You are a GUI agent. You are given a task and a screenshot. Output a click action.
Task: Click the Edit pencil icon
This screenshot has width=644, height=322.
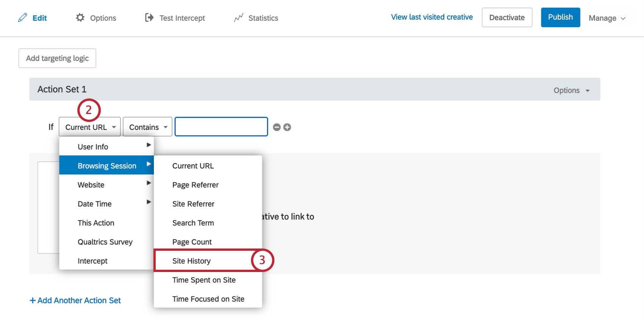point(23,17)
